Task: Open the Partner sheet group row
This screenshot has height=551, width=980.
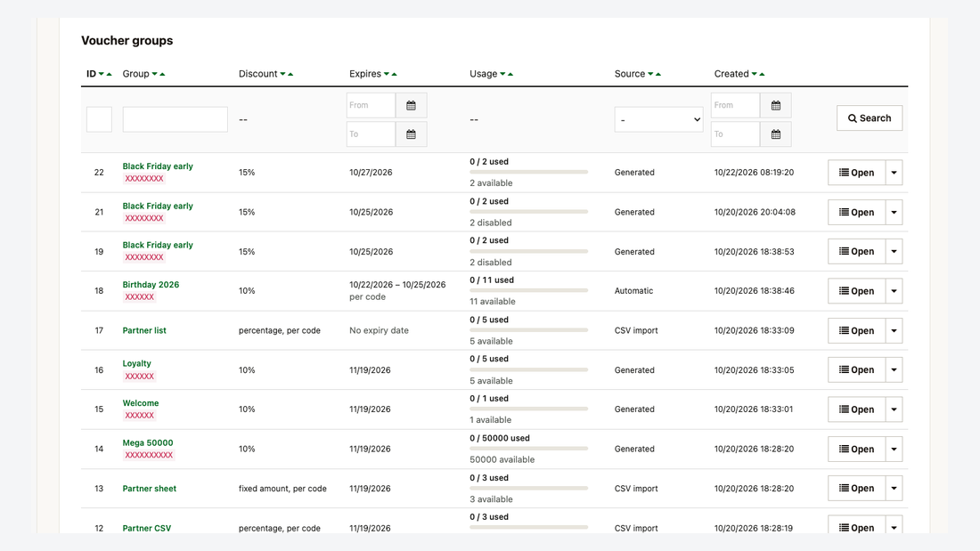Action: (856, 488)
